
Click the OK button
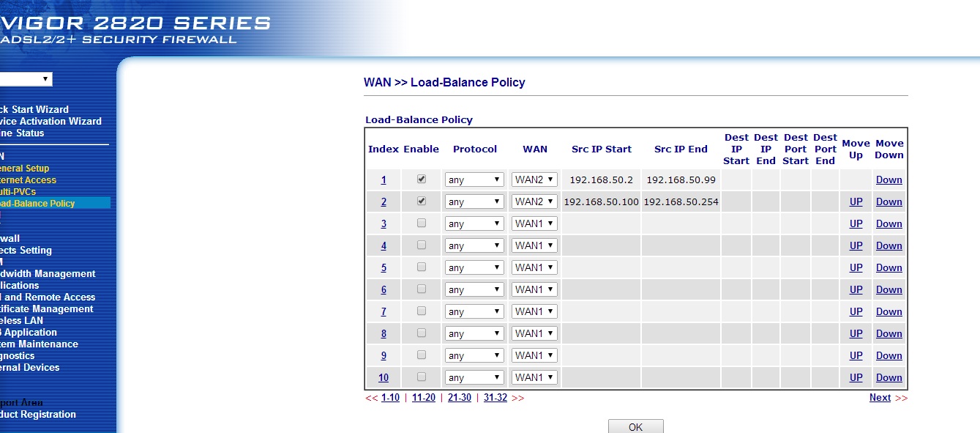635,426
